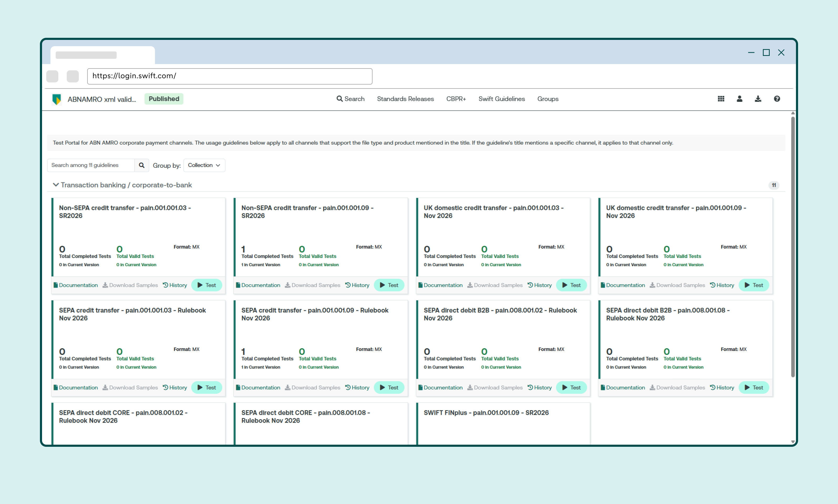
Task: Open Documentation for SEPA credit transfer pain.001.001.03
Action: click(x=76, y=387)
